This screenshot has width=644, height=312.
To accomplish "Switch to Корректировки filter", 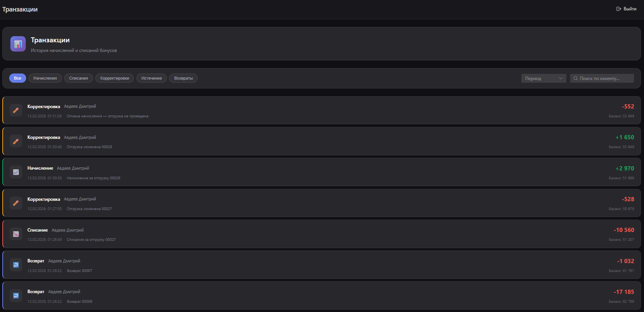I will coord(115,78).
